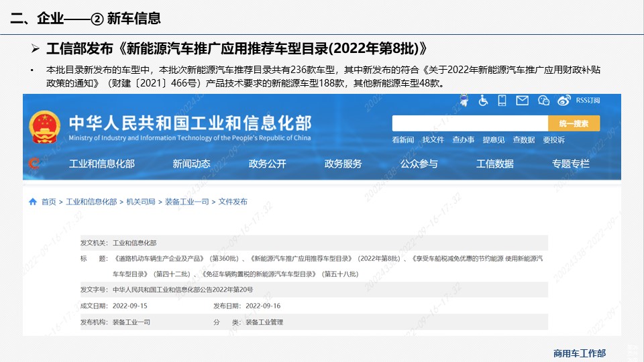This screenshot has width=644, height=362.
Task: Click the 商用车工作部 footer text
Action: click(580, 353)
